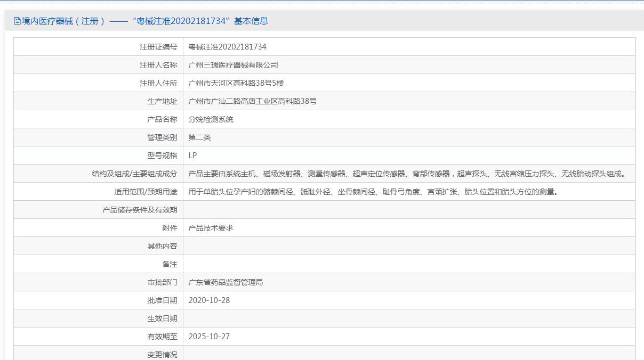
Task: Select the 第二类 category value
Action: point(200,137)
